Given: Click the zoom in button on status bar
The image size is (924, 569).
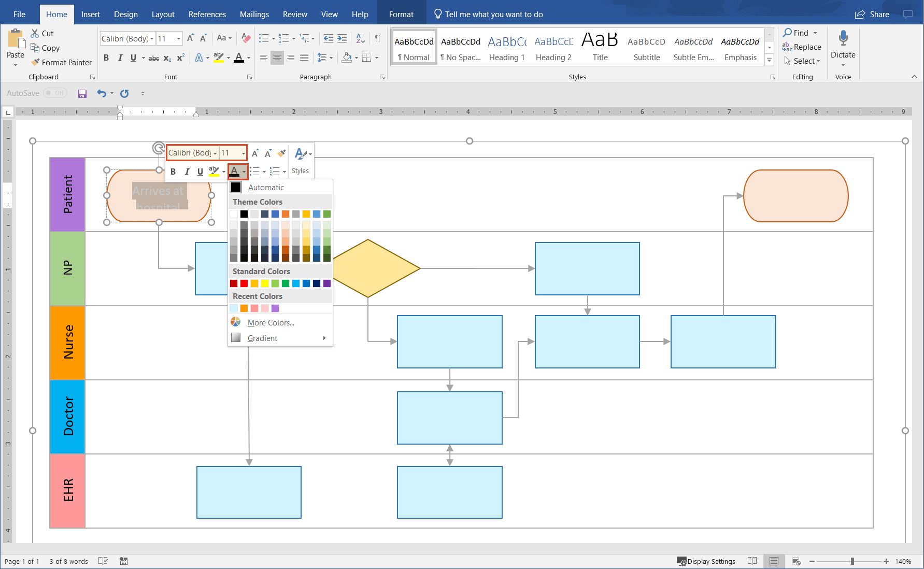Looking at the screenshot, I should point(886,561).
